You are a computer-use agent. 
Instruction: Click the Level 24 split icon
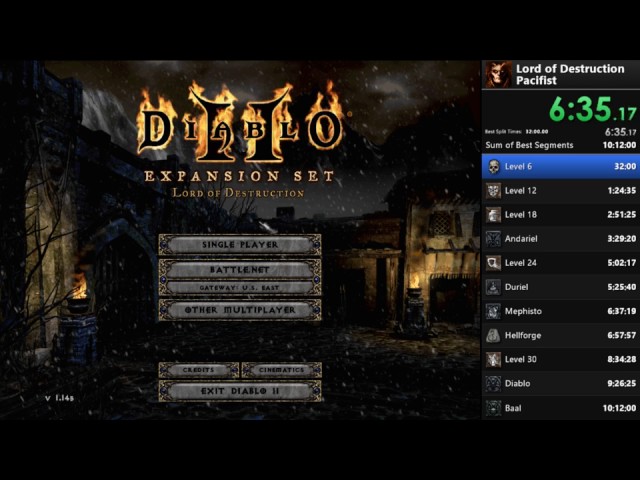click(493, 263)
